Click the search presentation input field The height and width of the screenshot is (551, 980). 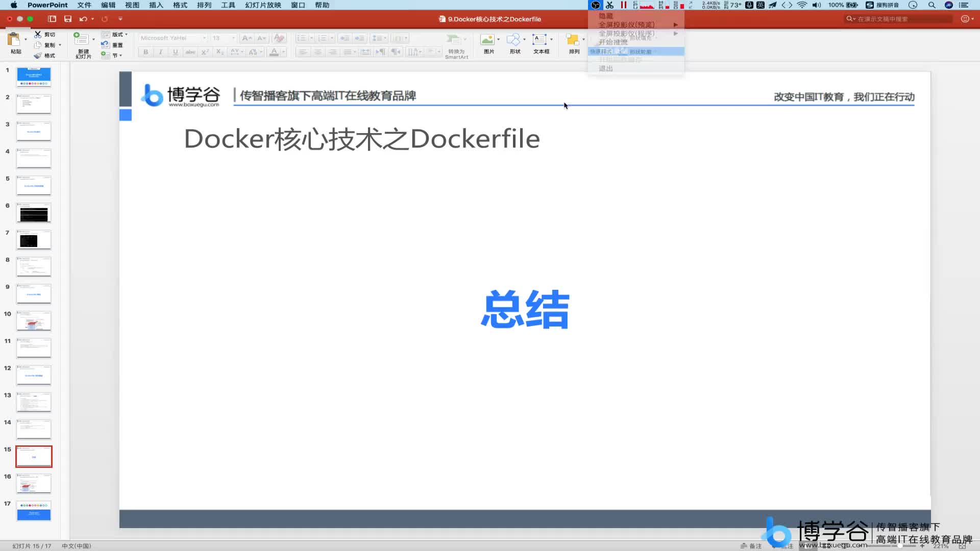click(x=899, y=19)
